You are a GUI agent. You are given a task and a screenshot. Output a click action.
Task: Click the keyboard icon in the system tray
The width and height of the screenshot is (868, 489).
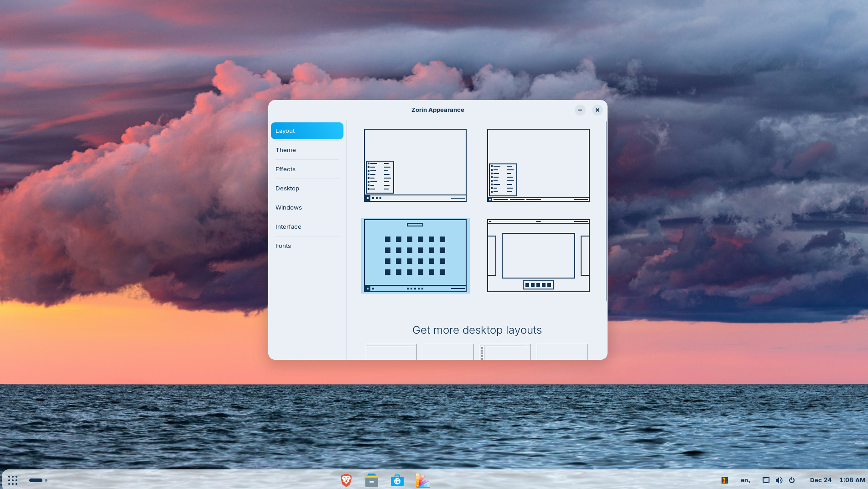point(765,480)
